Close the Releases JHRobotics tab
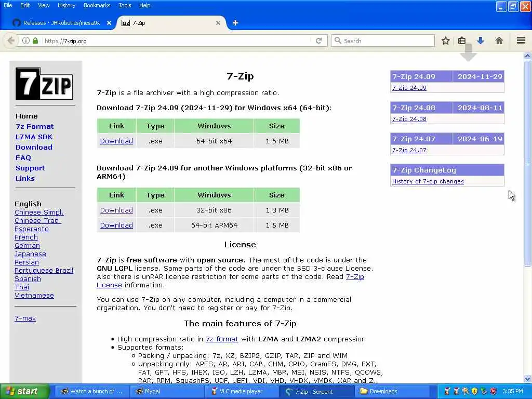 109,23
